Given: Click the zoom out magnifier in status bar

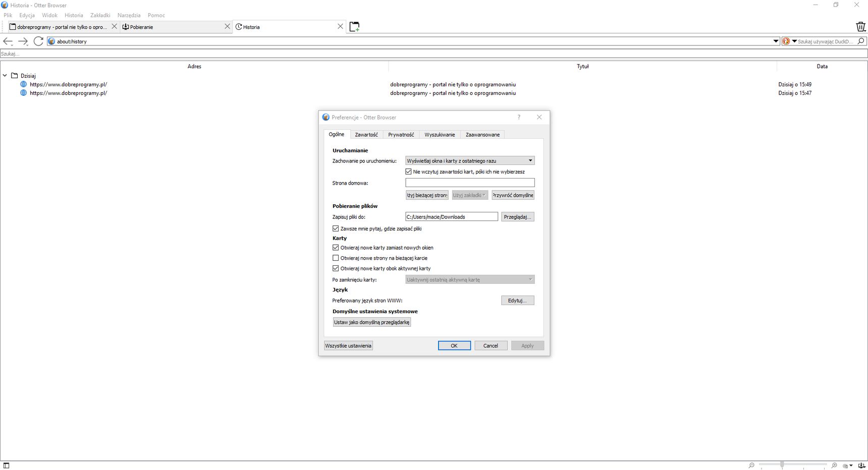Looking at the screenshot, I should pyautogui.click(x=751, y=465).
